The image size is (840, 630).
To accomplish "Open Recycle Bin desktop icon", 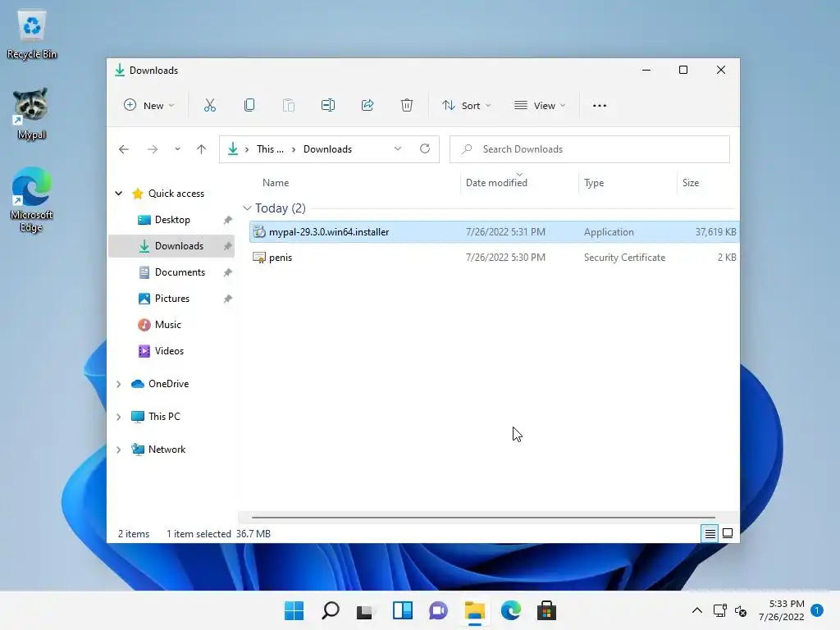I will click(x=32, y=34).
